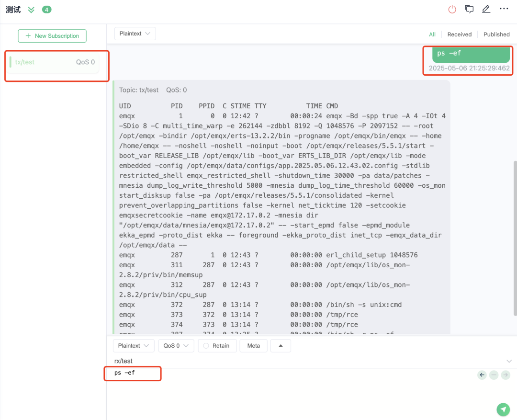Click the edit connection pencil icon
Image resolution: width=517 pixels, height=420 pixels.
coord(486,9)
